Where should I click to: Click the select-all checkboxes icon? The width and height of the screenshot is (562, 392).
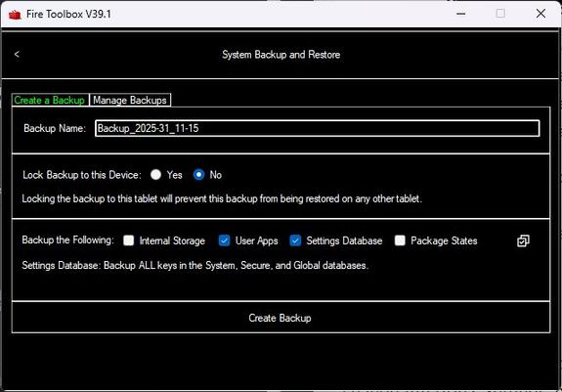click(523, 240)
